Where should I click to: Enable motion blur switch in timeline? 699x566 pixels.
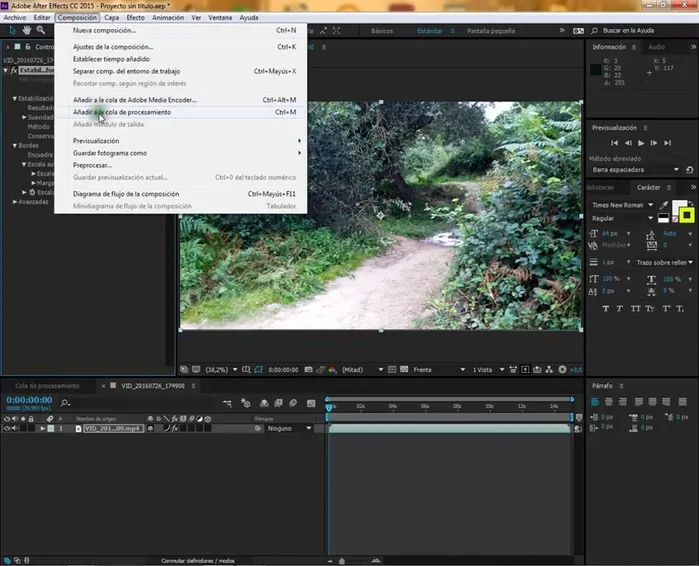(x=293, y=403)
